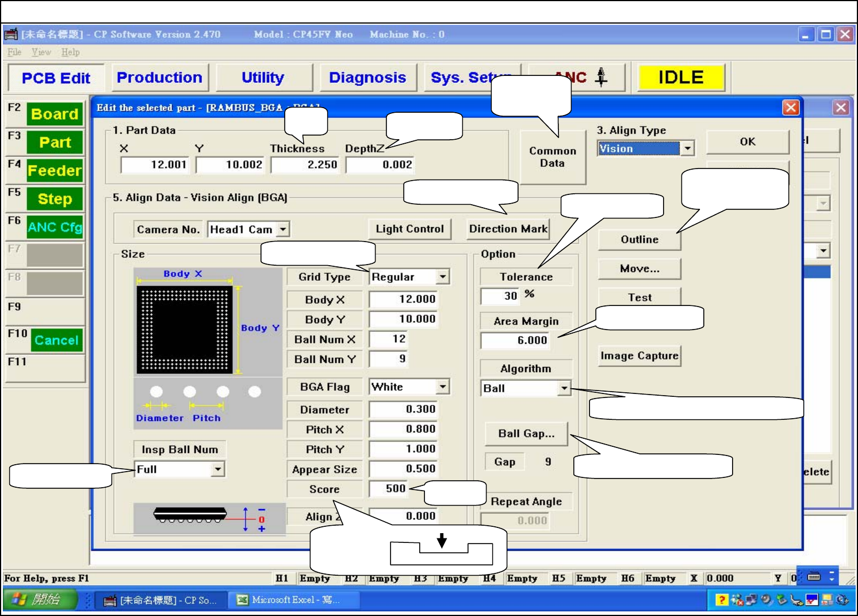Click the Ball Num X field
Viewport: 858px width, 616px height.
(x=389, y=339)
